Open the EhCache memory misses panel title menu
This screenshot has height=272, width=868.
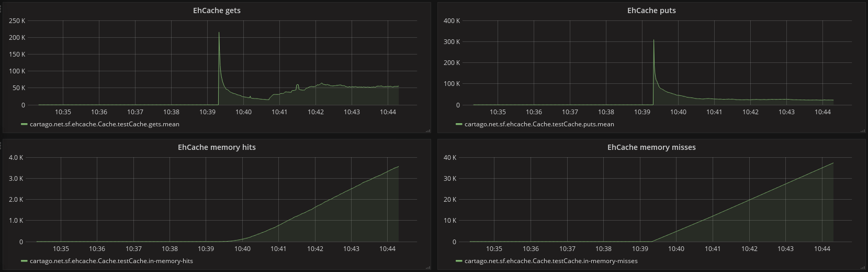[x=651, y=147]
